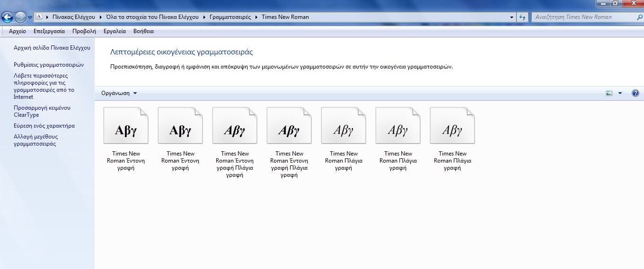Viewport: 644px width, 269px height.
Task: Expand the arrow before Πίνακας Ελέγχου breadcrumb
Action: [47, 17]
